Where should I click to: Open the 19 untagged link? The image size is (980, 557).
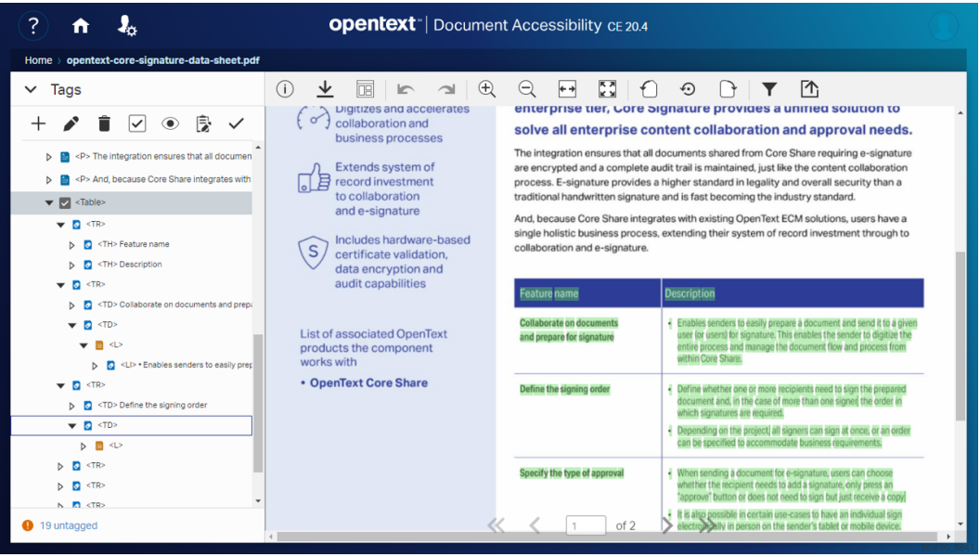tap(68, 525)
